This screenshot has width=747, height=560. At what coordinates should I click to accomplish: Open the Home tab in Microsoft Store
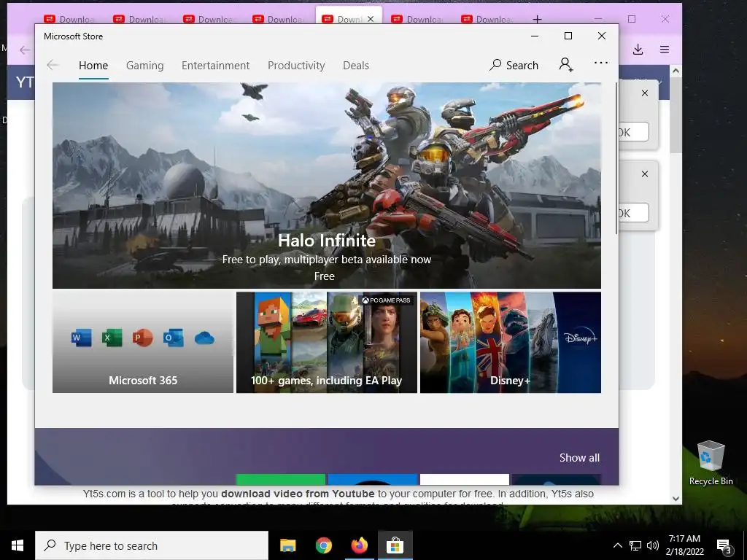coord(93,65)
